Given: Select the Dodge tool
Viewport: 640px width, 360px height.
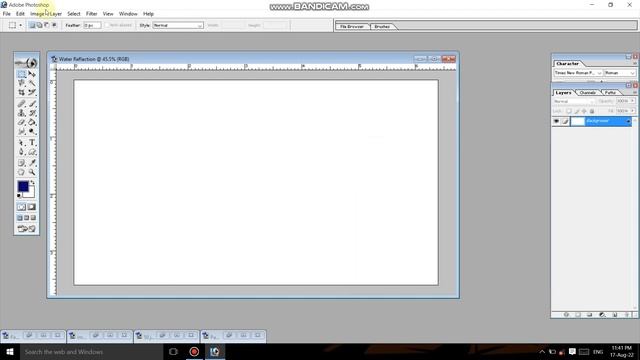Looking at the screenshot, I should tap(32, 131).
